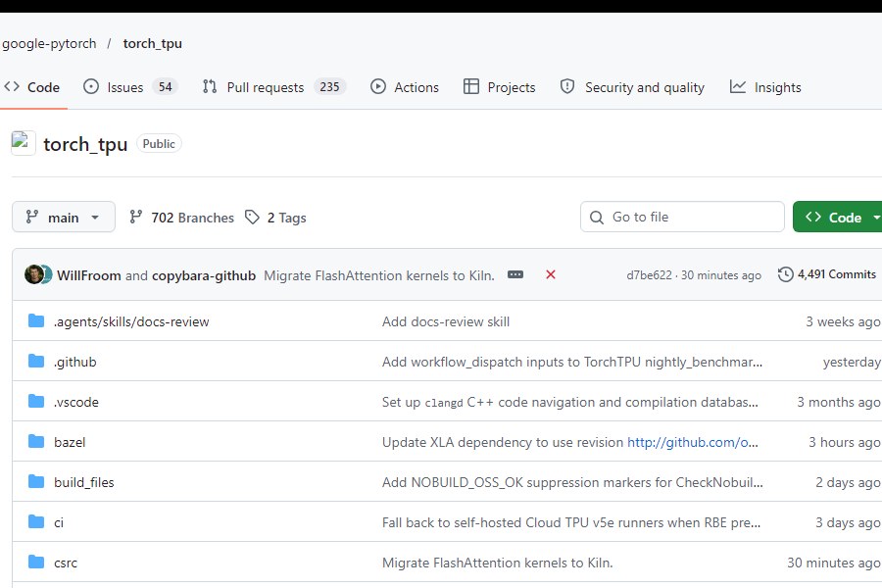882x588 pixels.
Task: View the 2 Tags link
Action: click(x=275, y=218)
